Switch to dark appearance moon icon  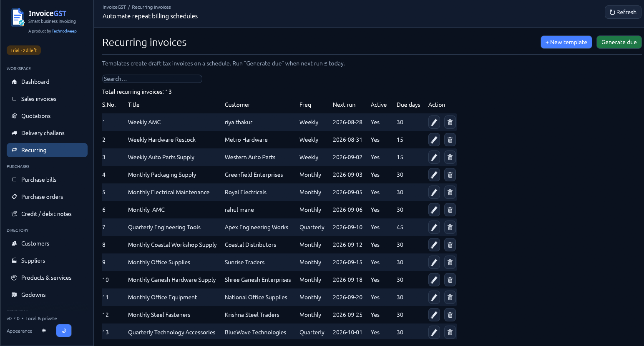(x=64, y=331)
